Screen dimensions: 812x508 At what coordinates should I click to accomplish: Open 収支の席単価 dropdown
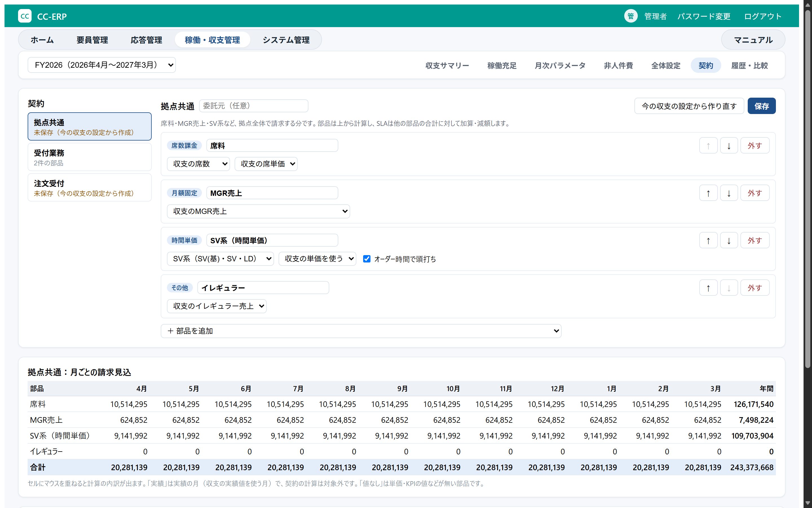point(266,164)
